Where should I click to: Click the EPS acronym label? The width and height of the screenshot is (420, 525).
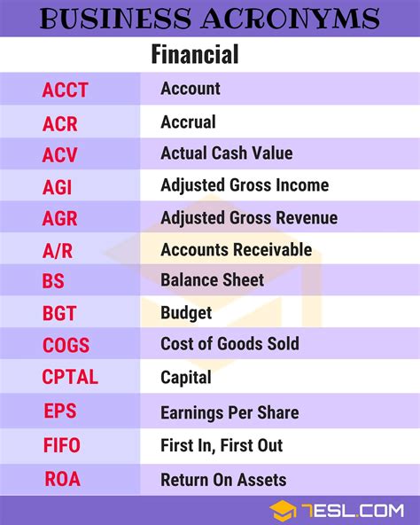(x=60, y=411)
